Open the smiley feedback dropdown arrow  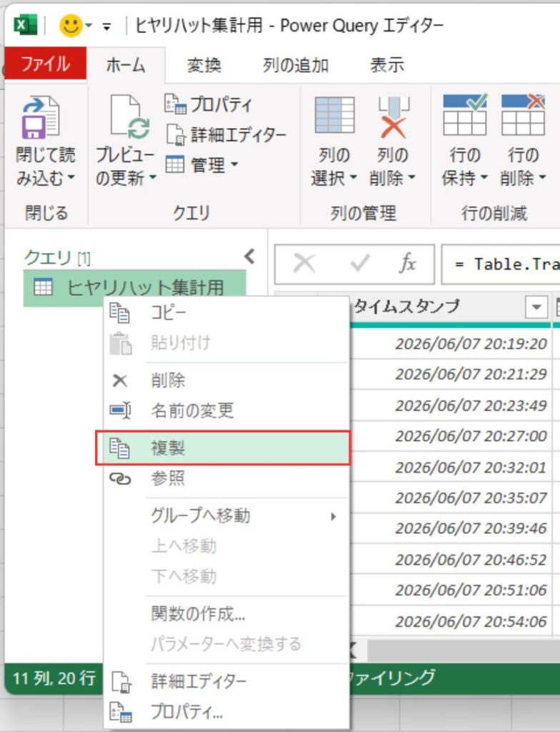89,26
